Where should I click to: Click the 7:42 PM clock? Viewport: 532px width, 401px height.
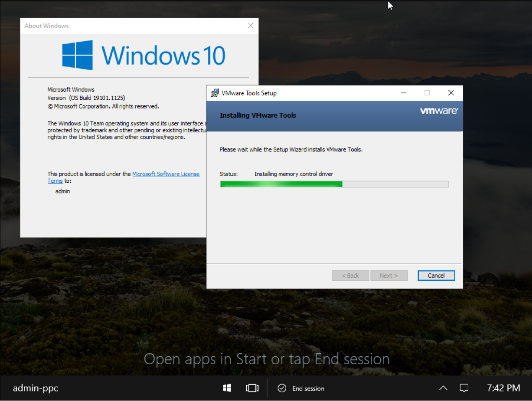click(x=503, y=388)
